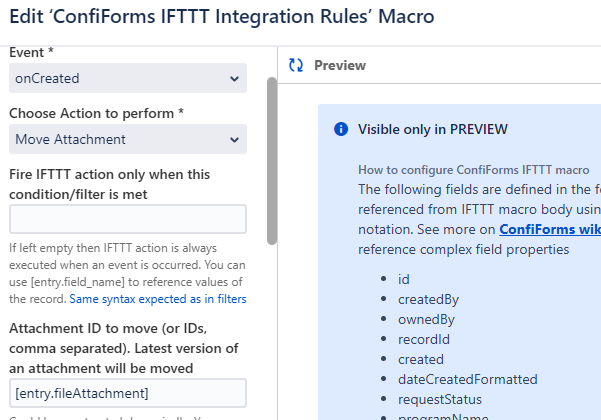Focus the Fire IFTTT condition filter field
601x420 pixels.
click(128, 219)
